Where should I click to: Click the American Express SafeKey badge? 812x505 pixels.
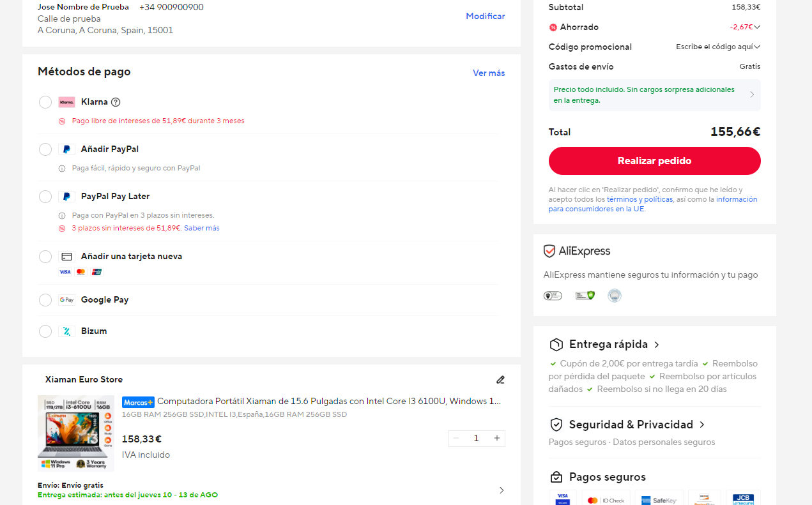click(x=659, y=498)
